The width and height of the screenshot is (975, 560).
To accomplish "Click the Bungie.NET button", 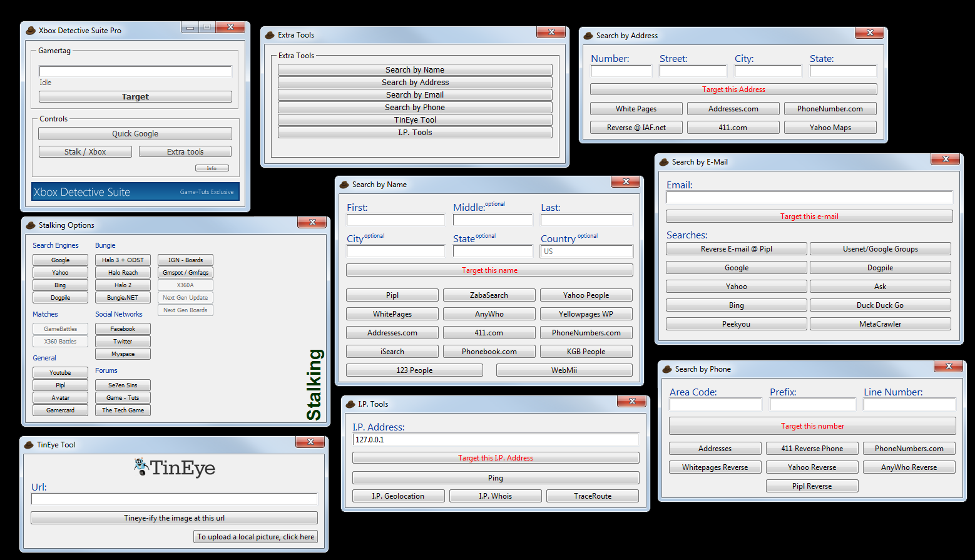I will coord(123,298).
